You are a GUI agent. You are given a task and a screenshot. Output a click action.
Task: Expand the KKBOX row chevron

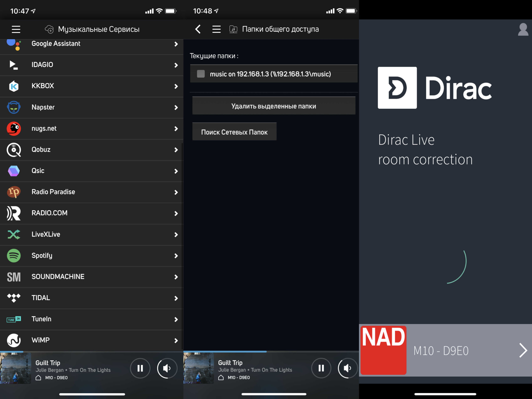176,86
